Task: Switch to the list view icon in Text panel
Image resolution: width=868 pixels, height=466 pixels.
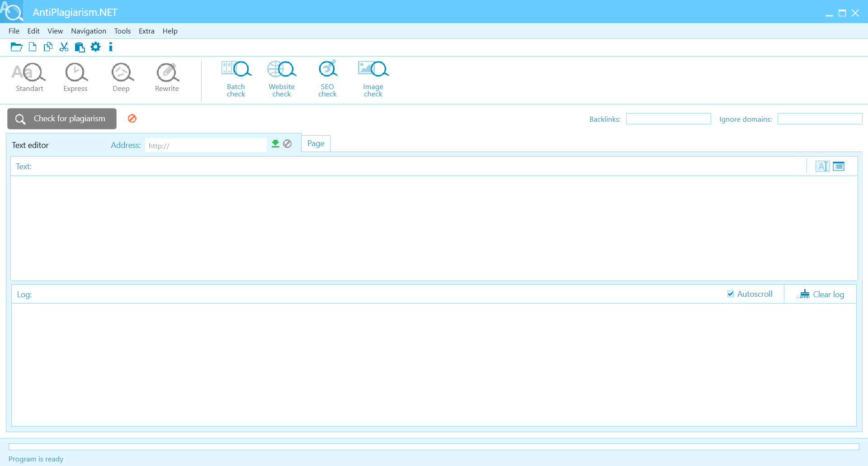Action: pyautogui.click(x=839, y=166)
